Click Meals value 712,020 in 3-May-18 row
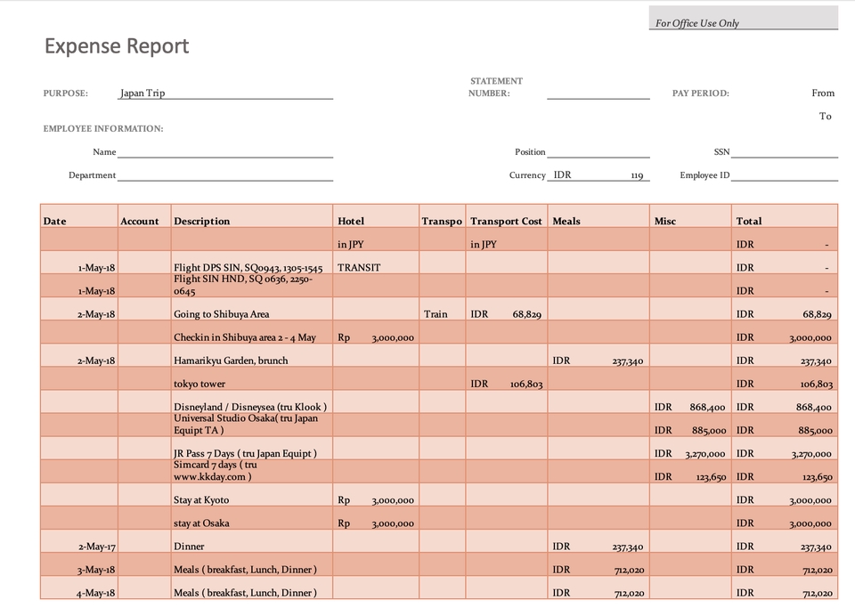The height and width of the screenshot is (616, 855). [598, 563]
